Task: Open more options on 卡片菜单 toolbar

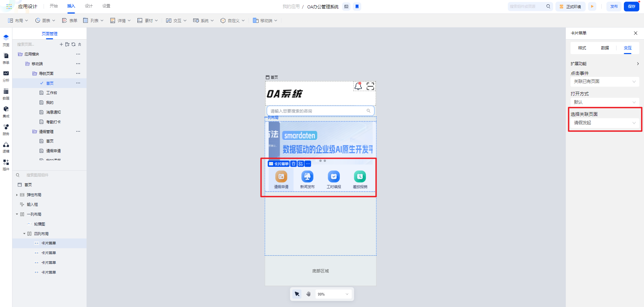Action: point(308,164)
